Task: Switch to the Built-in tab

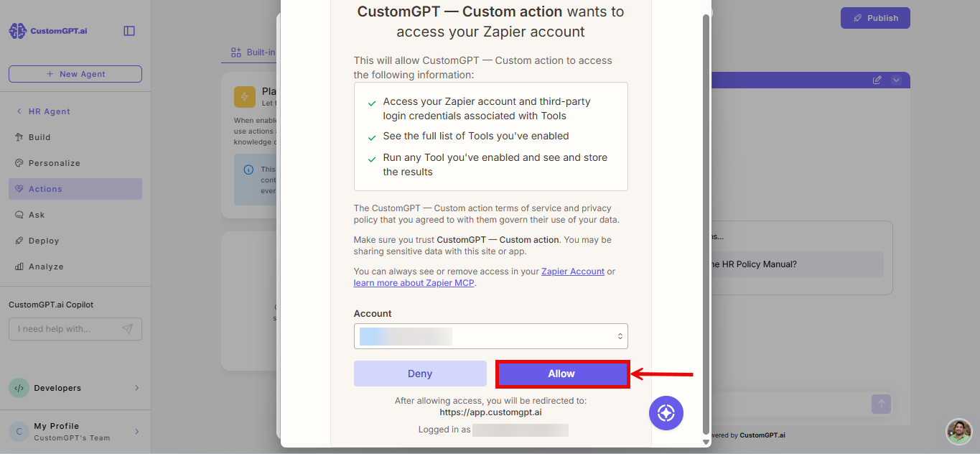Action: 251,52
